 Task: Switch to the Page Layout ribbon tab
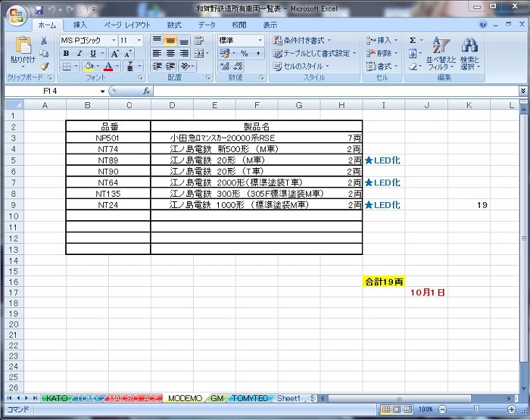point(126,25)
